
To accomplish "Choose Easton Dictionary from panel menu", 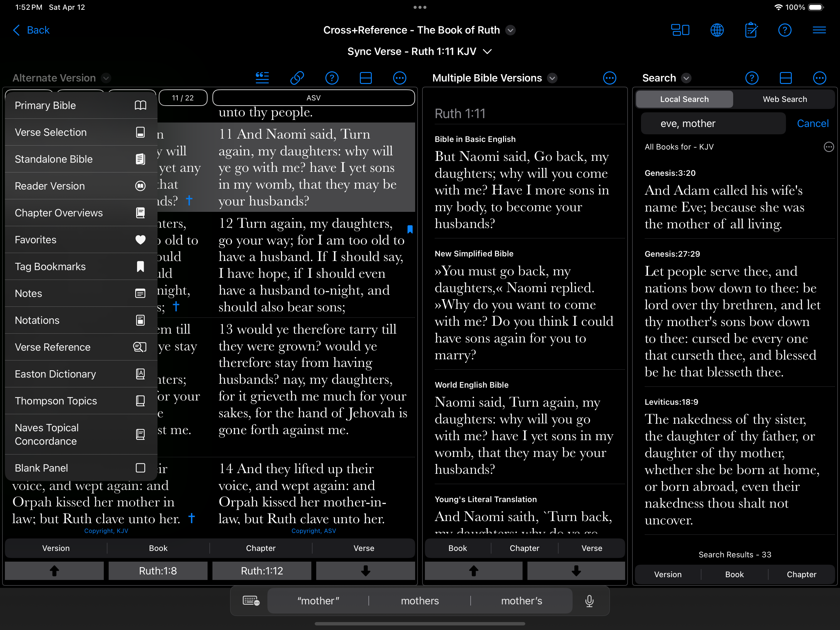I will [81, 374].
